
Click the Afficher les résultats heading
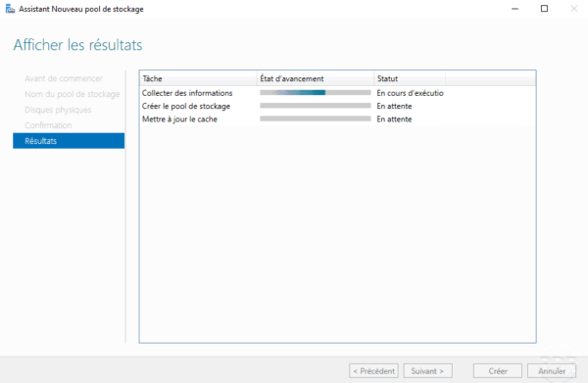click(x=78, y=45)
